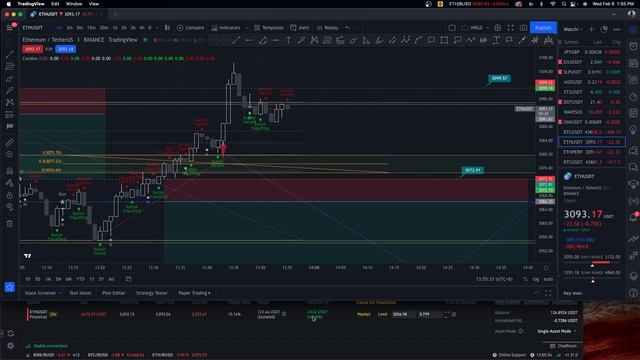Viewport: 640px width, 360px height.
Task: Open the select layout square icon
Action: 452,28
